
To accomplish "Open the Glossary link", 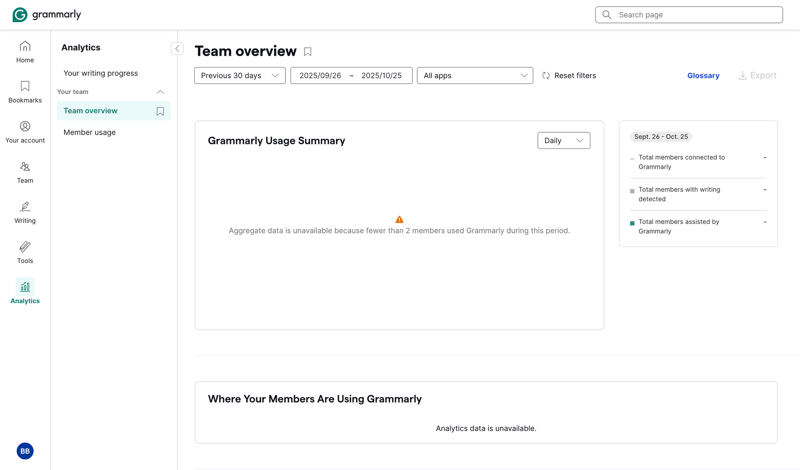I will [x=703, y=76].
